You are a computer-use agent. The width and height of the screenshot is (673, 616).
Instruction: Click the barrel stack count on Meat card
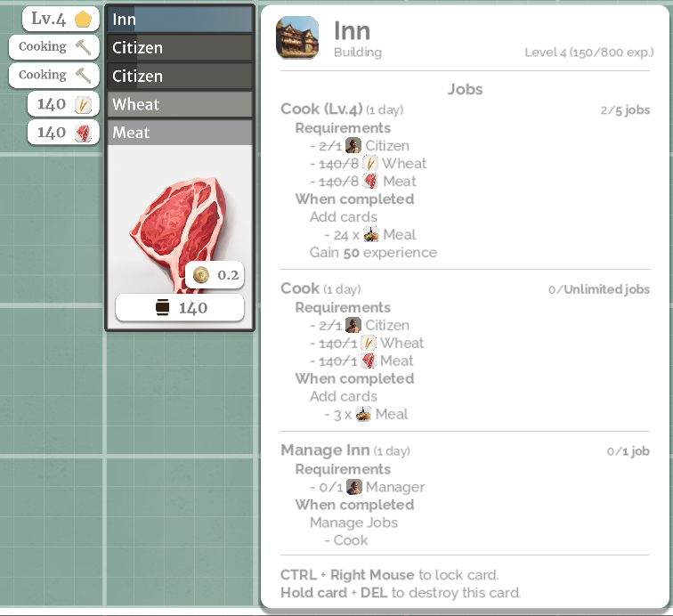[180, 307]
